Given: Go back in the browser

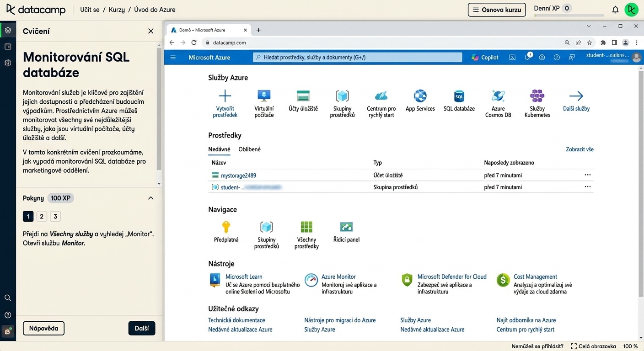Looking at the screenshot, I should [172, 43].
